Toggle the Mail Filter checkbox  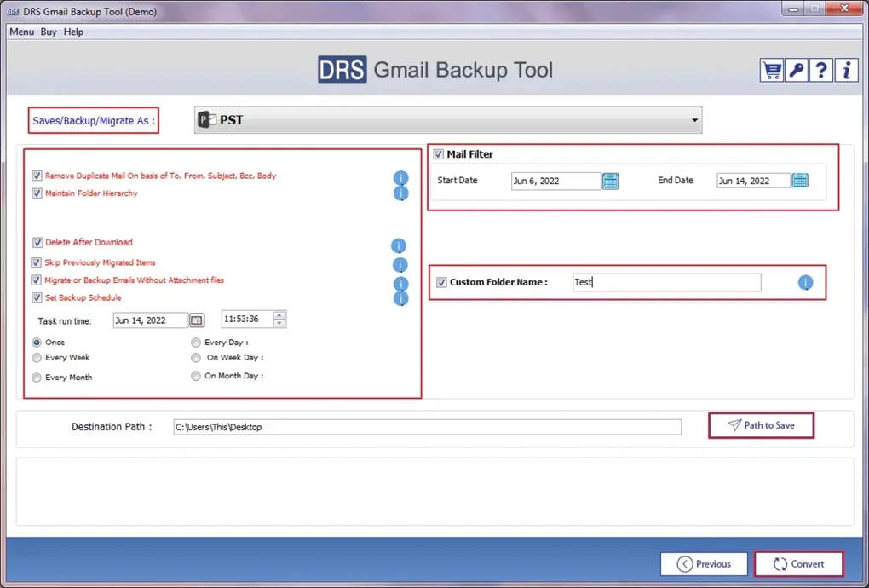click(x=439, y=154)
